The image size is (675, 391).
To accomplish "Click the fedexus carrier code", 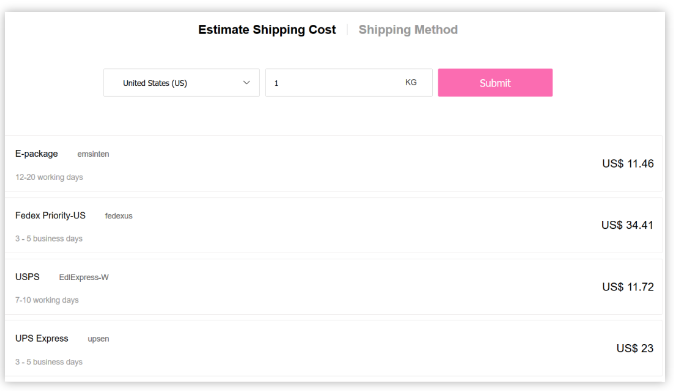I will 118,216.
